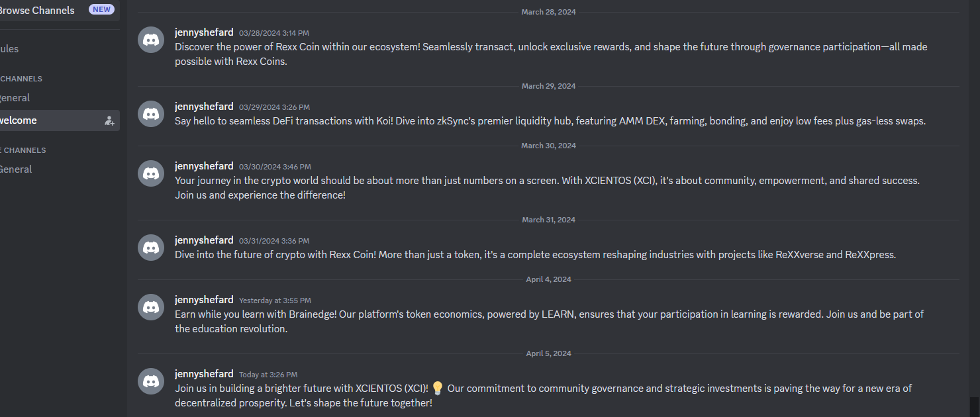Collapse the voice channels category header
The image size is (980, 417).
click(24, 150)
